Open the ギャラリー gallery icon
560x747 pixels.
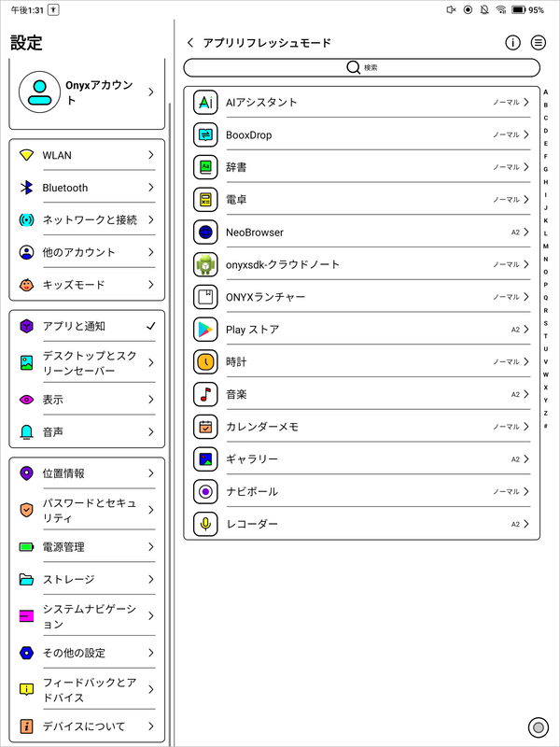coord(205,458)
